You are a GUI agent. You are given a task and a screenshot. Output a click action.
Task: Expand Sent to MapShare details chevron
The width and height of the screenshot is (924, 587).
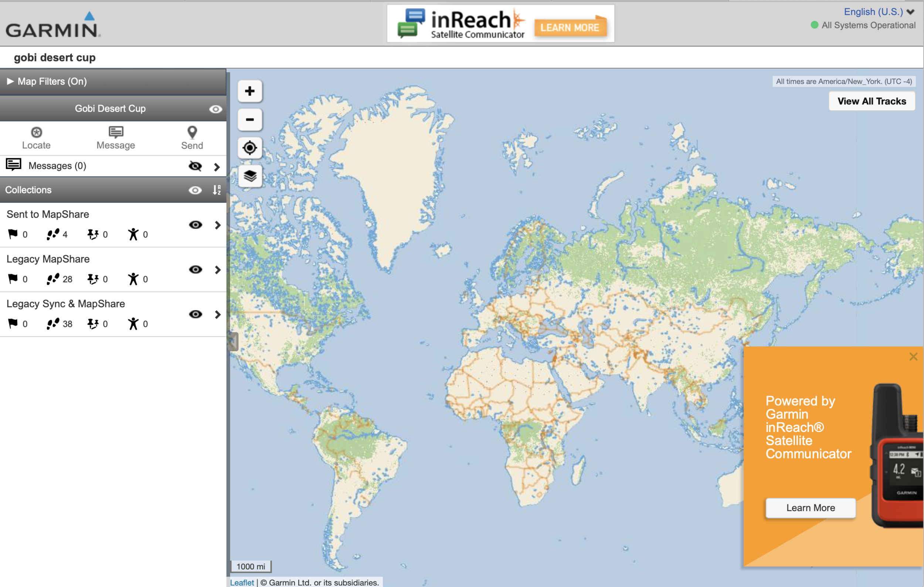[218, 225]
